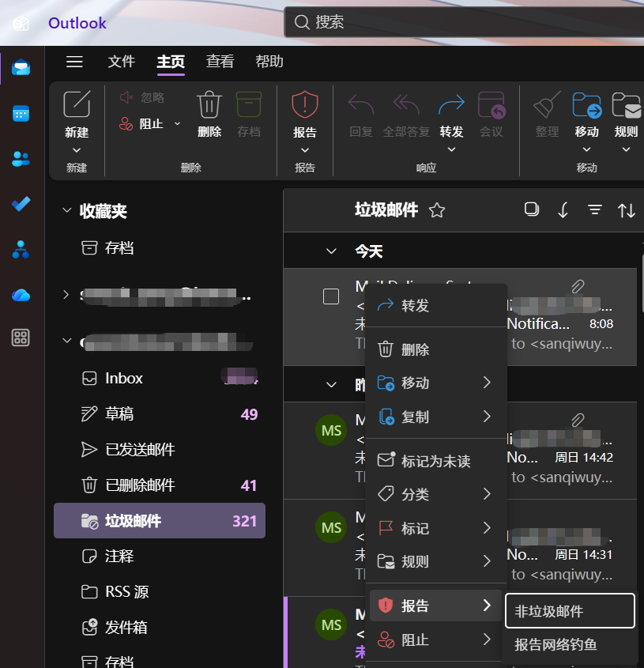644x668 pixels.
Task: Toggle the select-all messages icon in list header
Action: click(x=532, y=209)
